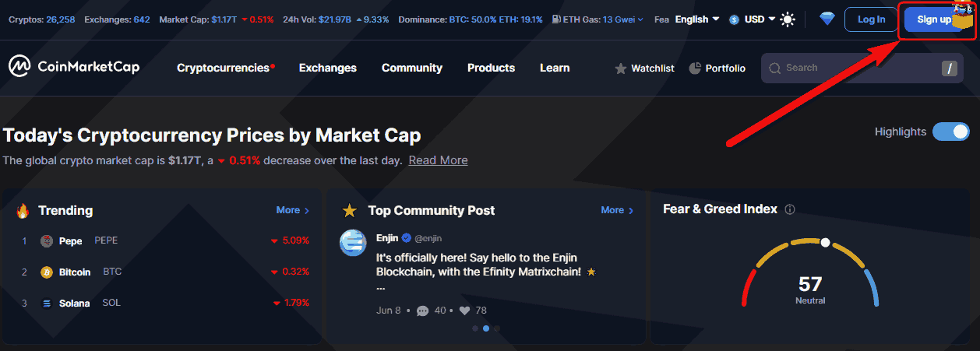The height and width of the screenshot is (351, 980).
Task: Click the Watchlist star icon
Action: (621, 68)
